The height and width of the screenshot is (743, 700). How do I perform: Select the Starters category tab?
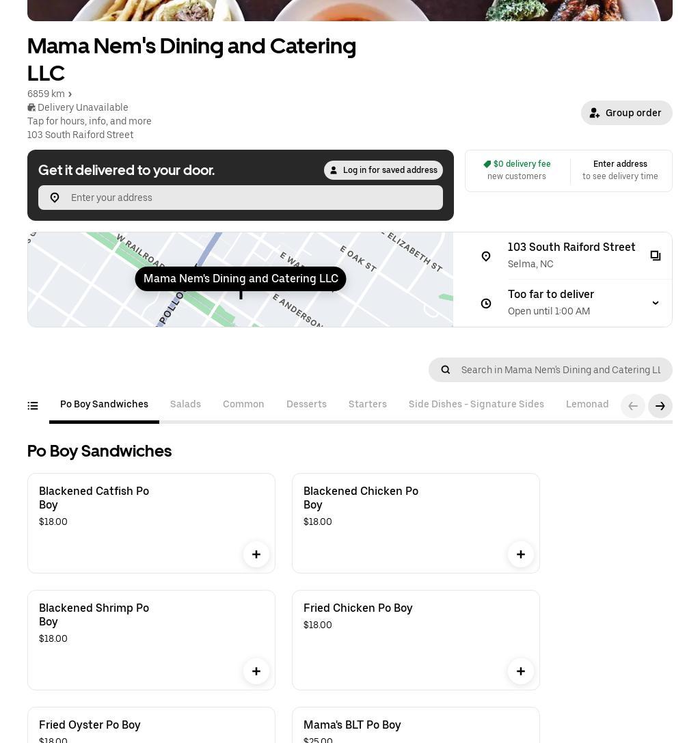coord(368,405)
